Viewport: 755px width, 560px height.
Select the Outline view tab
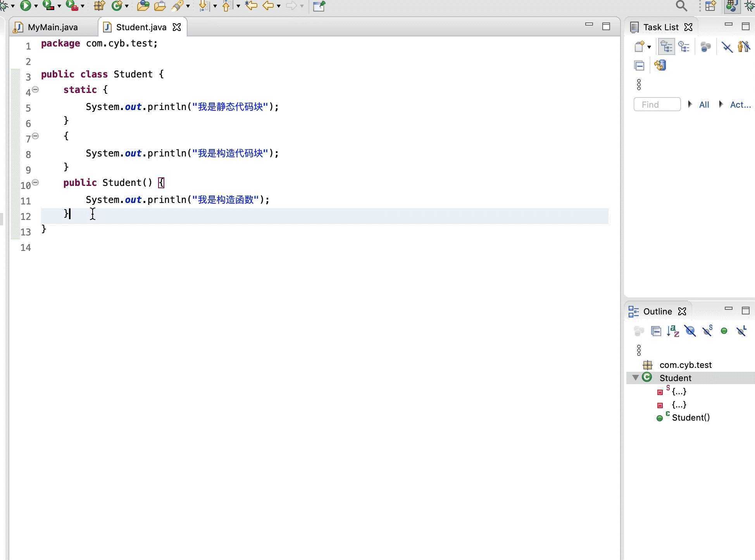657,311
